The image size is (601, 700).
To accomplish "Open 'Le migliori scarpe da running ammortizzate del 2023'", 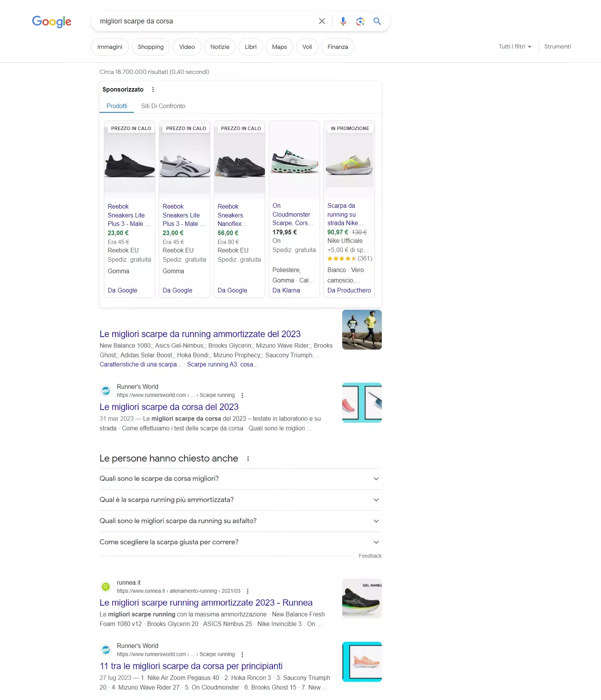I will pos(200,334).
